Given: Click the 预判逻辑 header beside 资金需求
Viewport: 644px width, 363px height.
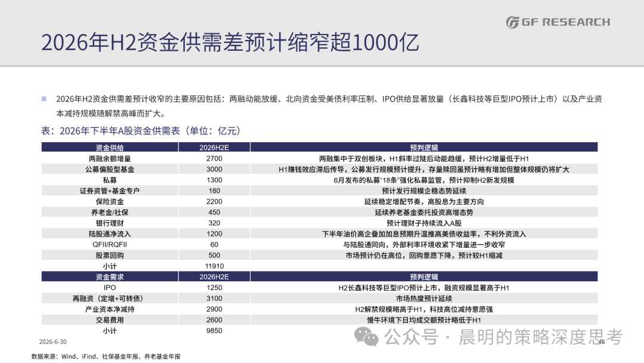Looking at the screenshot, I should point(424,276).
